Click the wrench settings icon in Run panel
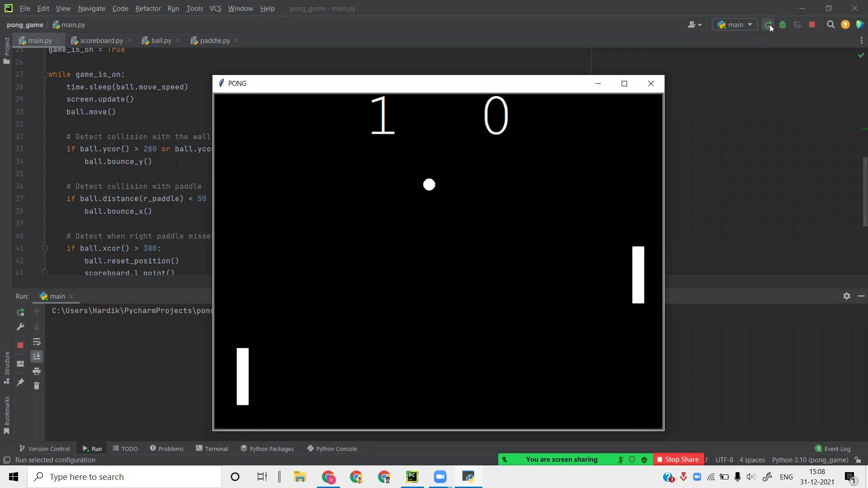 coord(20,327)
